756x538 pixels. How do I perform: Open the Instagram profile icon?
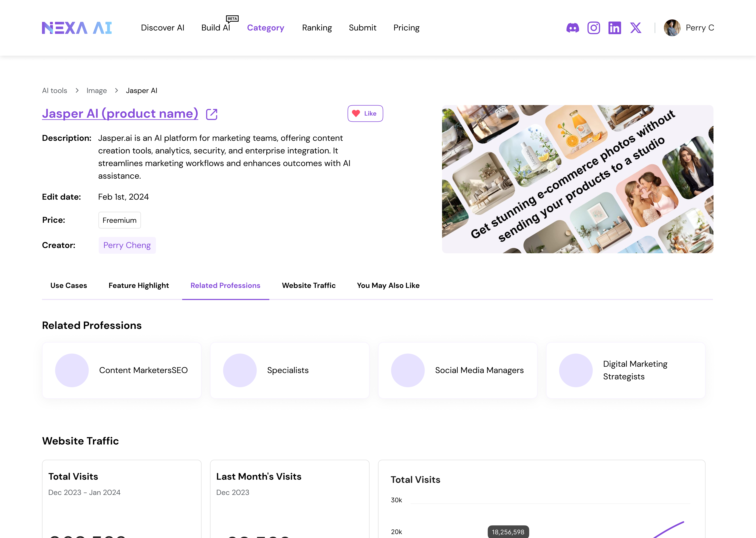click(594, 28)
